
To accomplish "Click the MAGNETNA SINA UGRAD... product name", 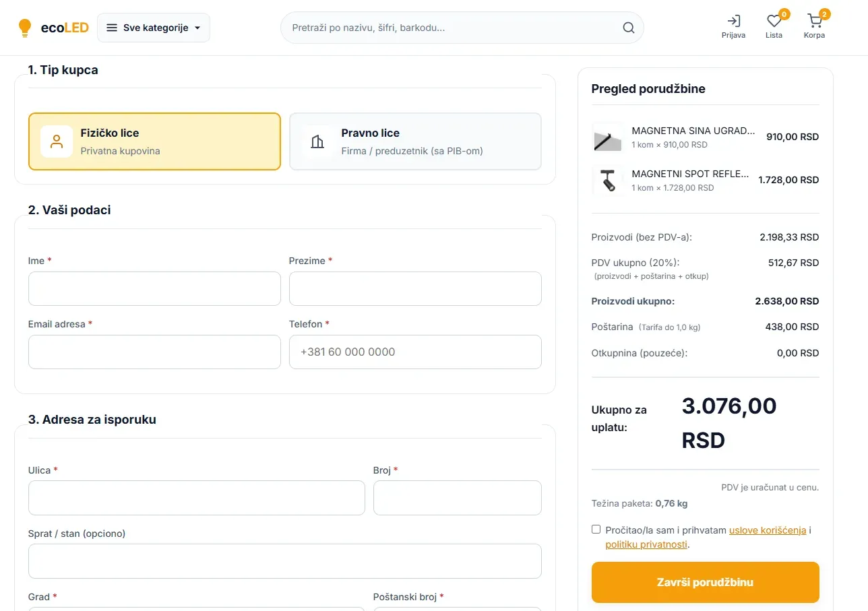I will 693,131.
